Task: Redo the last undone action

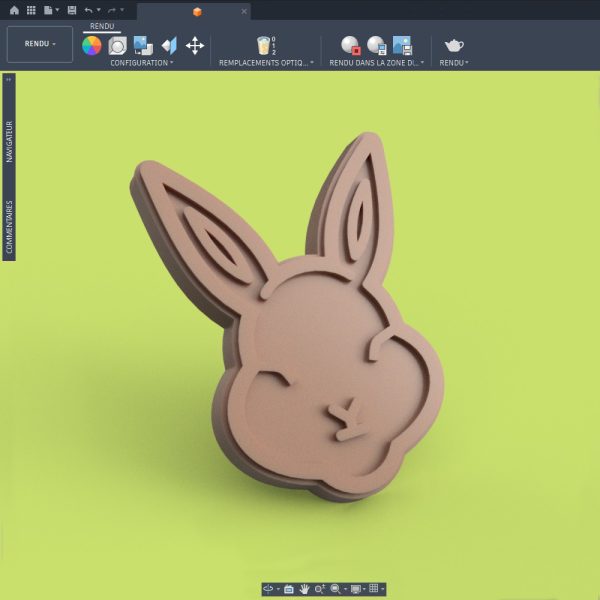Action: 112,10
